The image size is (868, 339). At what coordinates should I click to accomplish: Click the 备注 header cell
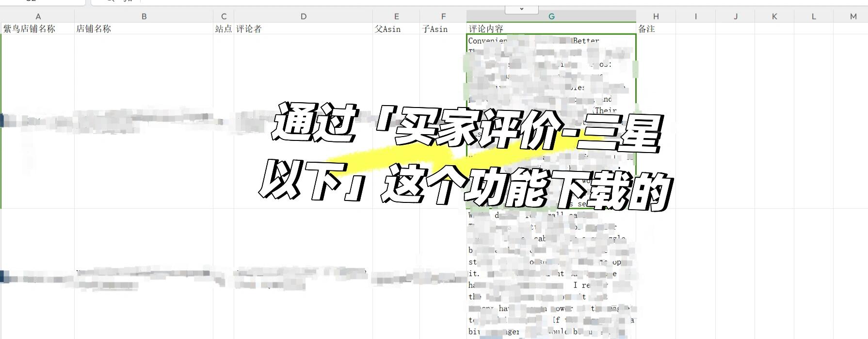click(x=656, y=29)
